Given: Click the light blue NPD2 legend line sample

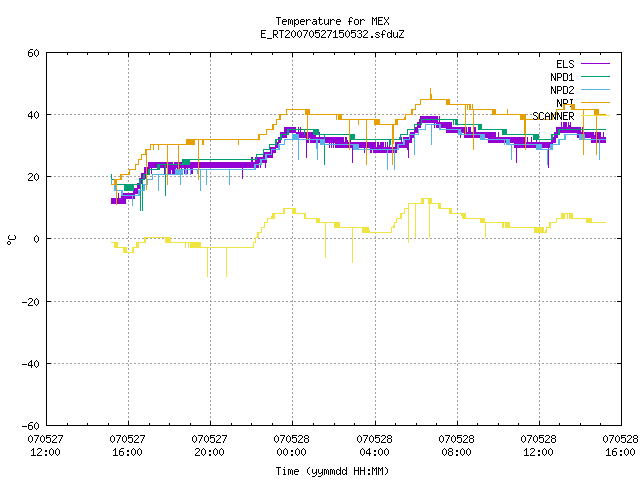Looking at the screenshot, I should [x=596, y=90].
